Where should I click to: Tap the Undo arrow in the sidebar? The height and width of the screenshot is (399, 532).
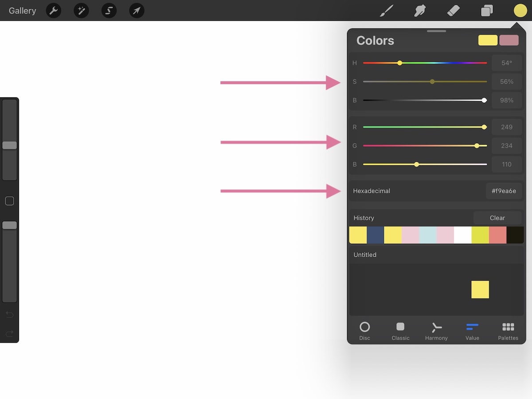[x=9, y=315]
